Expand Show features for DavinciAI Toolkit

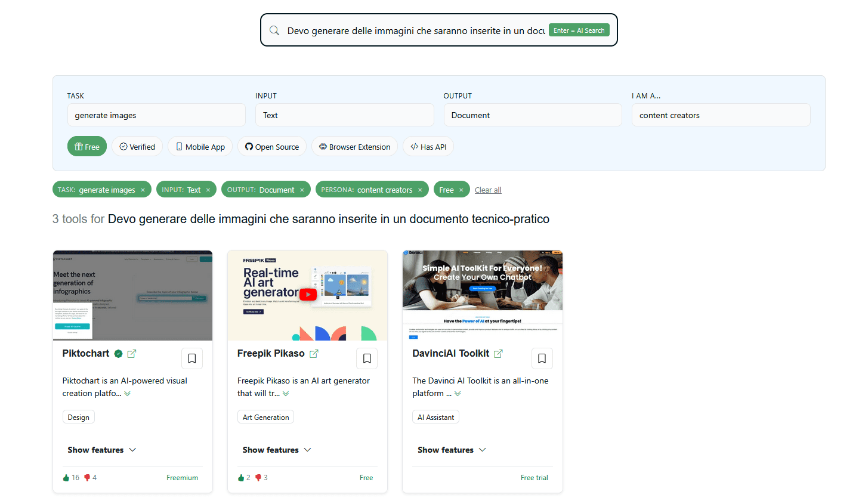pos(452,450)
